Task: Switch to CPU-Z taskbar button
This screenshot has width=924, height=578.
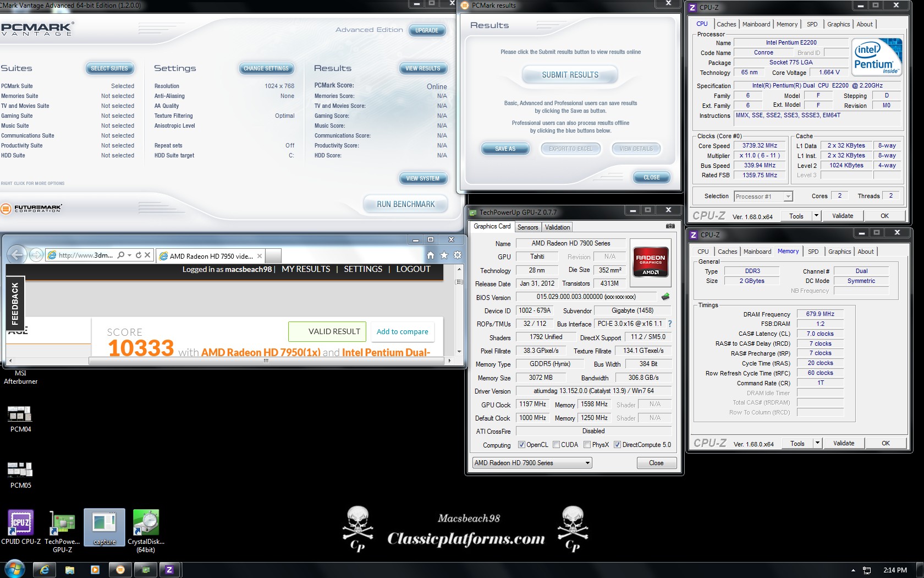Action: 170,570
